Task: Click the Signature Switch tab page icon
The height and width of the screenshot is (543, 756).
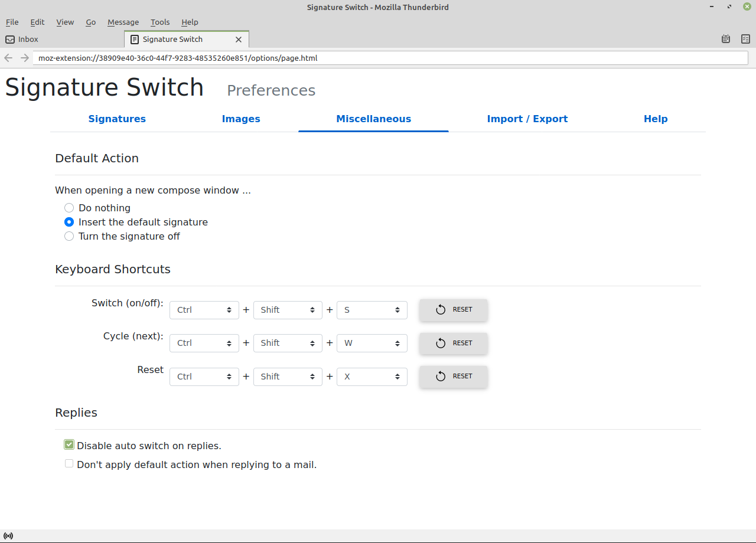Action: pyautogui.click(x=135, y=40)
